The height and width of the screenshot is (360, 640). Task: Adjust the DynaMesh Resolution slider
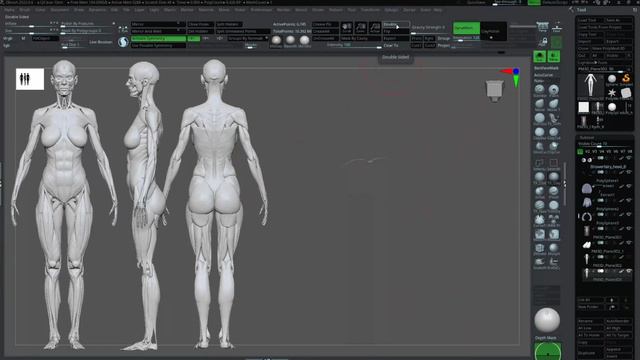pos(466,38)
